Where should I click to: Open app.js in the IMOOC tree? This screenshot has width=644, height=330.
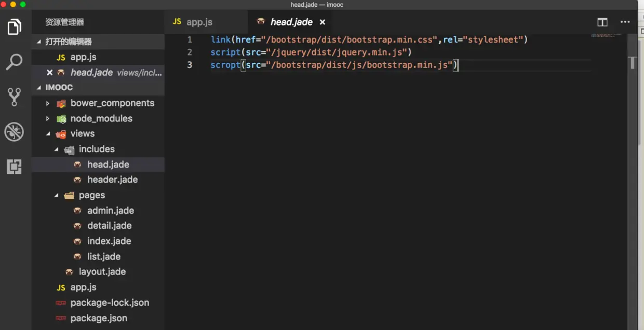coord(98,287)
